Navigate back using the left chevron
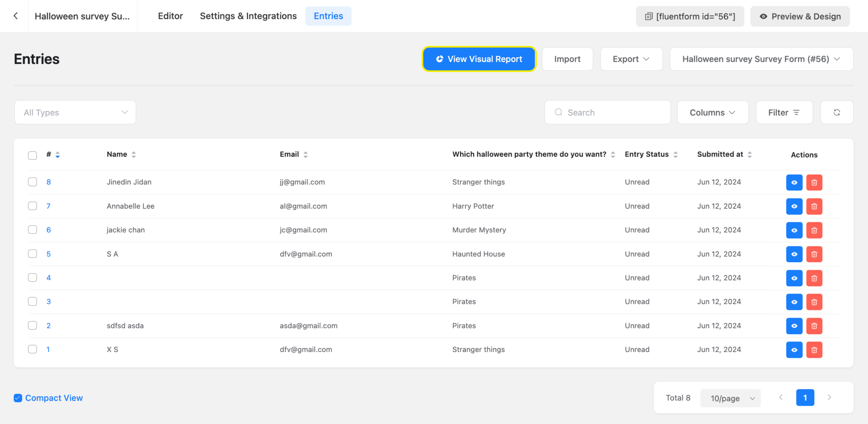Viewport: 868px width, 424px height. 16,16
